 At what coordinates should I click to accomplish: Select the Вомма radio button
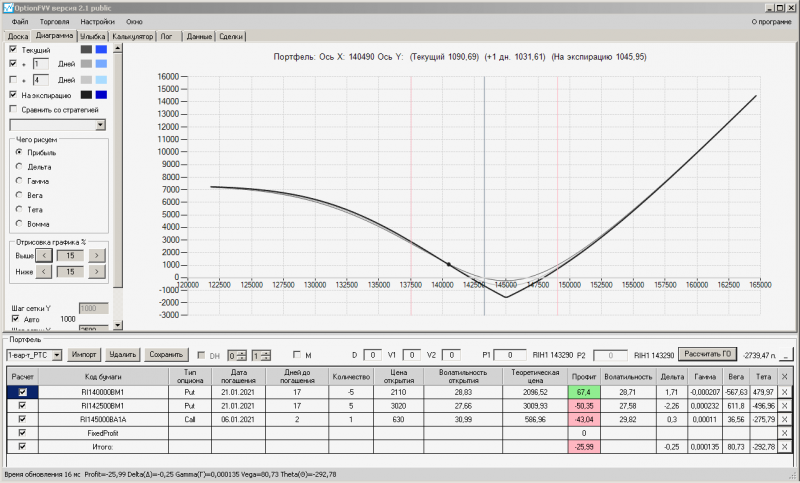click(x=19, y=223)
